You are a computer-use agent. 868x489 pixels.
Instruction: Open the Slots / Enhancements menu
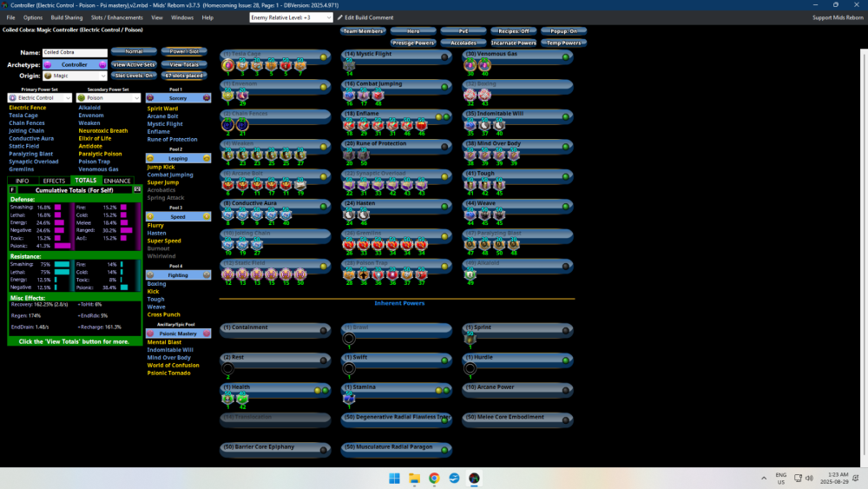click(x=116, y=17)
